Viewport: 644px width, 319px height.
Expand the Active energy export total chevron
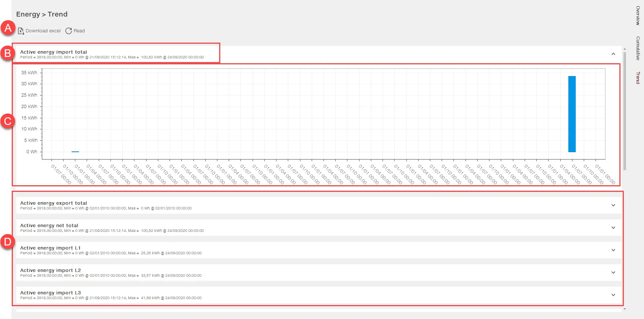pos(613,205)
